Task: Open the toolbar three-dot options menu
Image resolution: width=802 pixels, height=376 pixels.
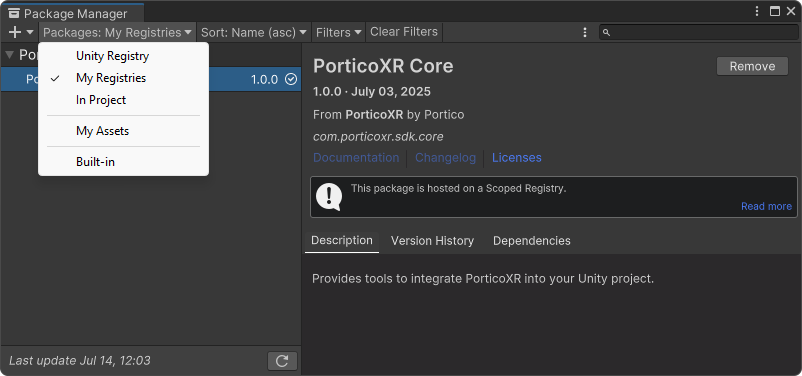Action: click(585, 32)
